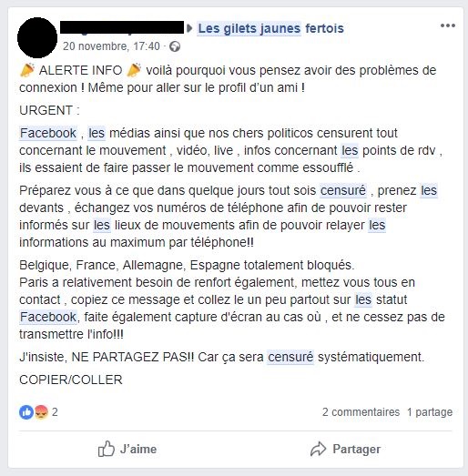Click the highlighted Facebook word in URGENT paragraph
Viewport: 468px width, 476px height.
[48, 133]
